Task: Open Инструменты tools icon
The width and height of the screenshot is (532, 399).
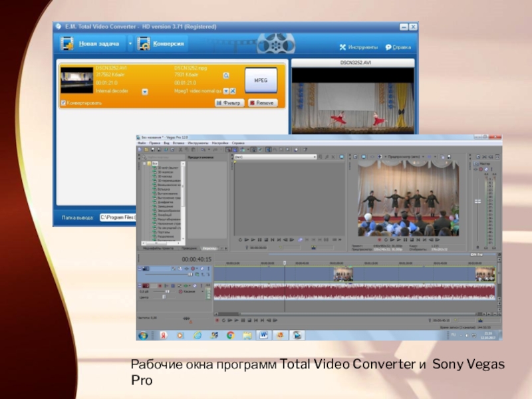Action: 343,48
